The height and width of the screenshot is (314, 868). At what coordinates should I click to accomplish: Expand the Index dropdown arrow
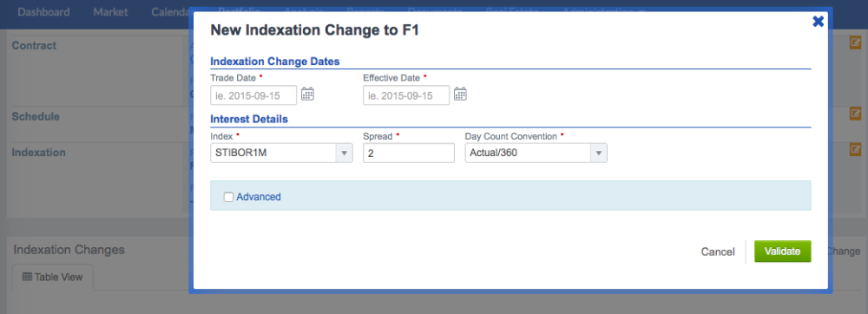(345, 154)
